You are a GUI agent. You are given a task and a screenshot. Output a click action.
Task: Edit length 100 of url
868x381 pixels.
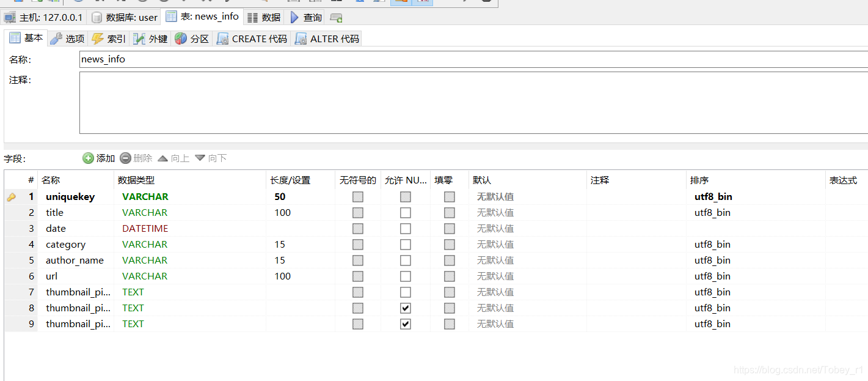[x=283, y=276]
